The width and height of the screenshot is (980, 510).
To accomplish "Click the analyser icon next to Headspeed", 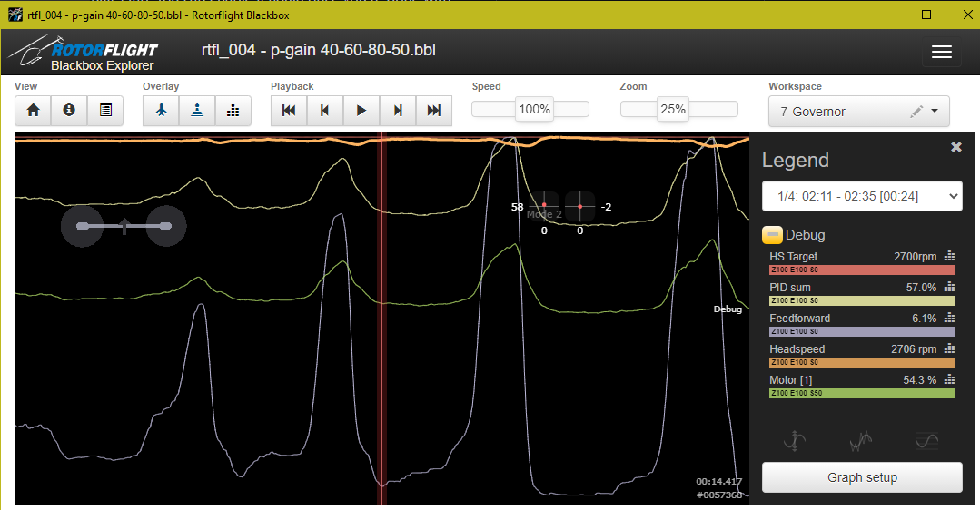I will 950,349.
